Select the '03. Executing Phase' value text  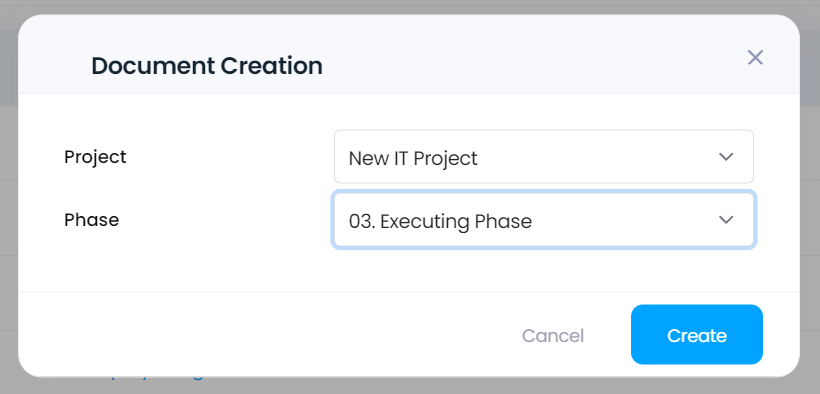440,221
